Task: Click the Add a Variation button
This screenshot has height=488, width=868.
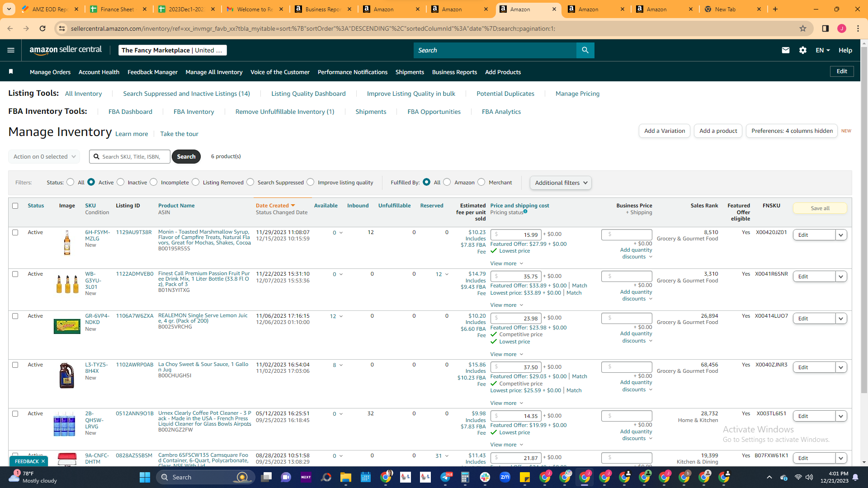Action: (665, 131)
